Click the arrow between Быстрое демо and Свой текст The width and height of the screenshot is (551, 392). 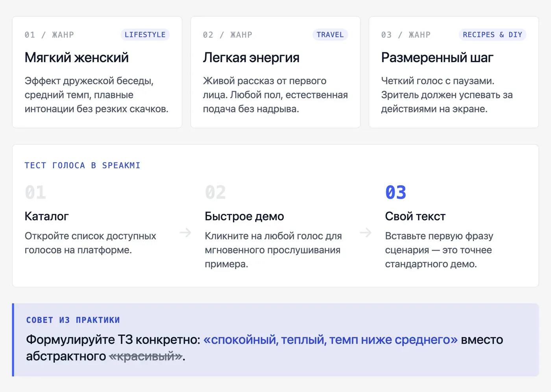point(366,233)
